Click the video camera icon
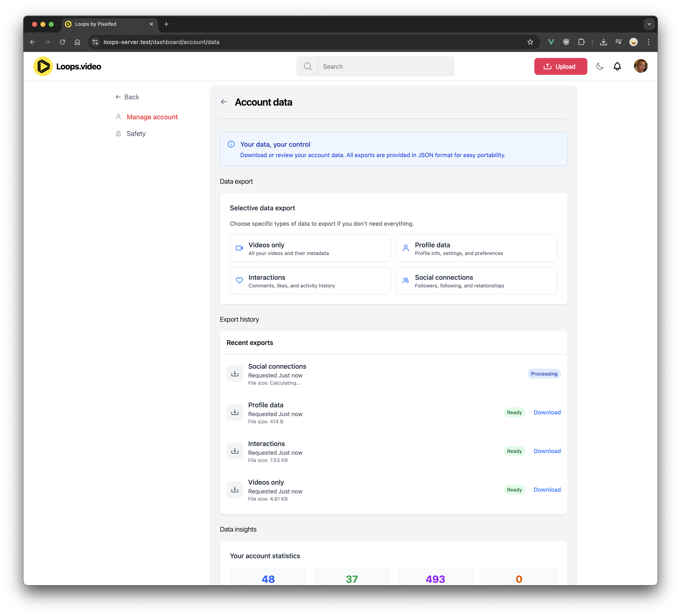This screenshot has width=681, height=616. pyautogui.click(x=239, y=248)
